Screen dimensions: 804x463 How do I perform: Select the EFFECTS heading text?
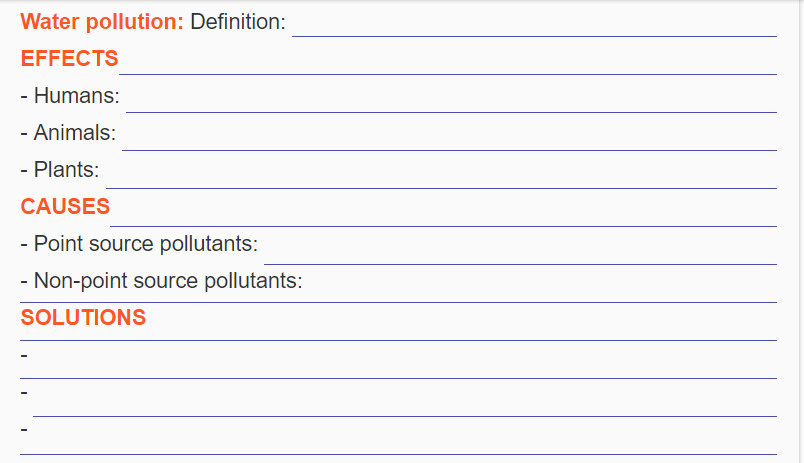click(69, 58)
